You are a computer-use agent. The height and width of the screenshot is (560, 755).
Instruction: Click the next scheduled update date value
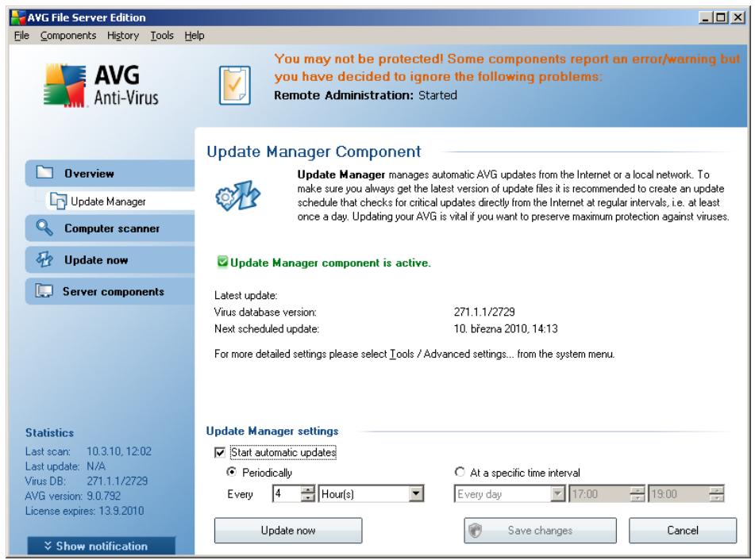506,328
